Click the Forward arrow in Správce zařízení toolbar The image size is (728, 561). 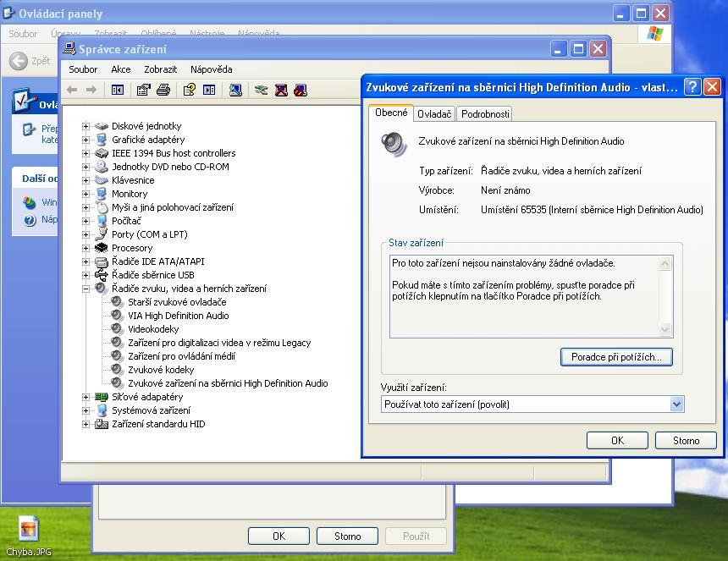click(x=91, y=90)
